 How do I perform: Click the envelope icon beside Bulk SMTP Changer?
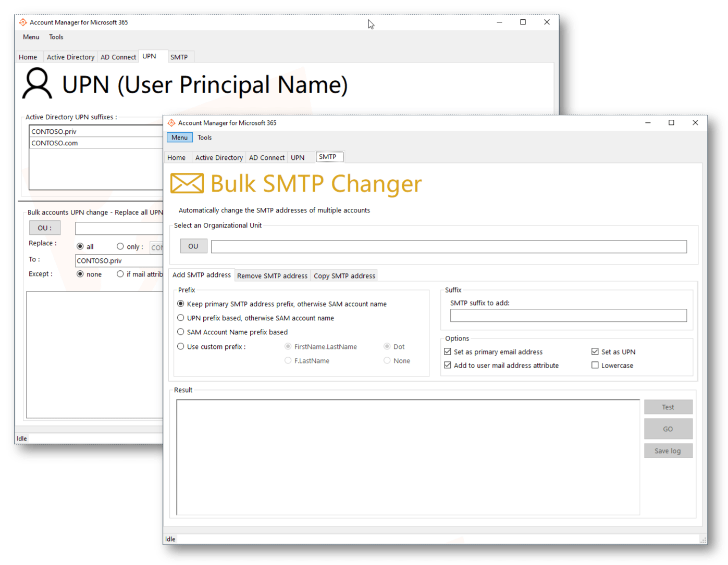187,183
